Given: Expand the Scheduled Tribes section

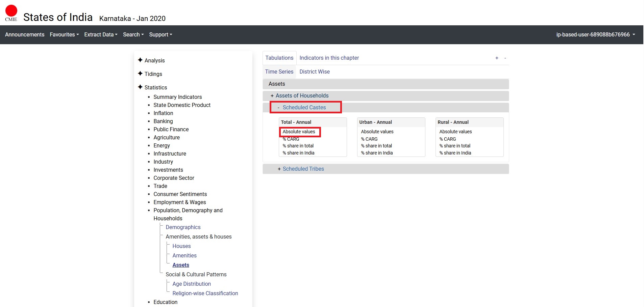Looking at the screenshot, I should (303, 169).
